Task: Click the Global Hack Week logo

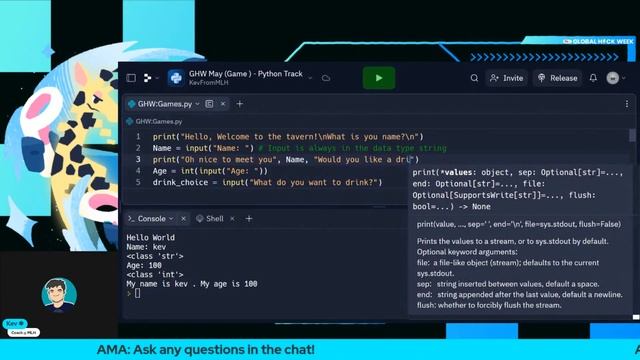Action: tap(598, 41)
